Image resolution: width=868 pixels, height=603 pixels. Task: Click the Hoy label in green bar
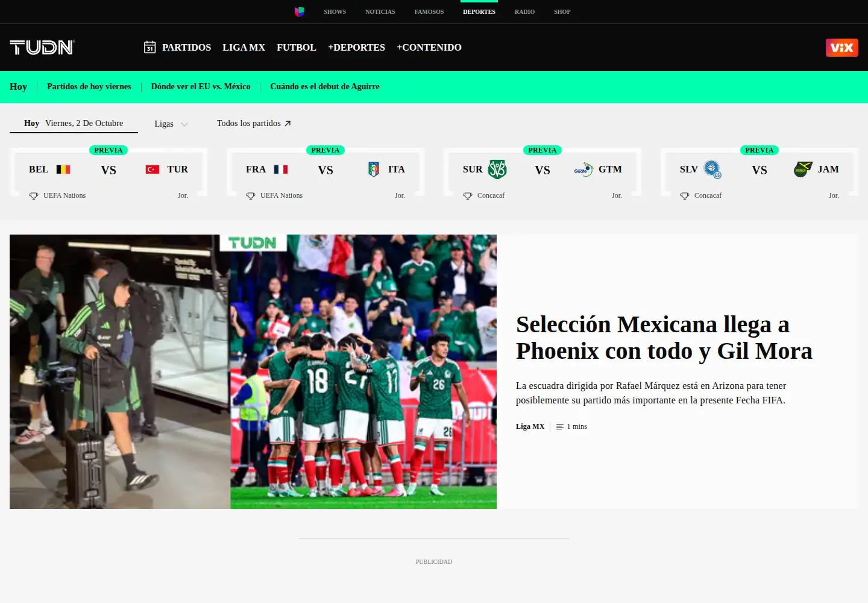tap(18, 87)
